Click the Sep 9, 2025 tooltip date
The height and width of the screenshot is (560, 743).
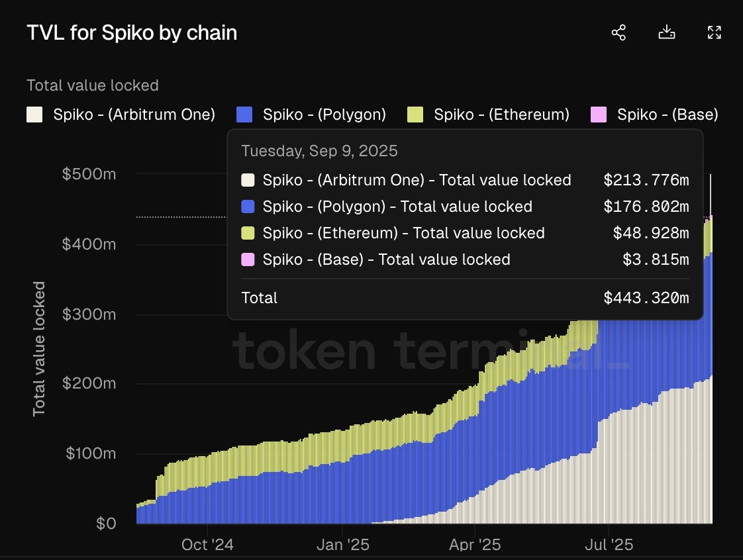pyautogui.click(x=319, y=150)
